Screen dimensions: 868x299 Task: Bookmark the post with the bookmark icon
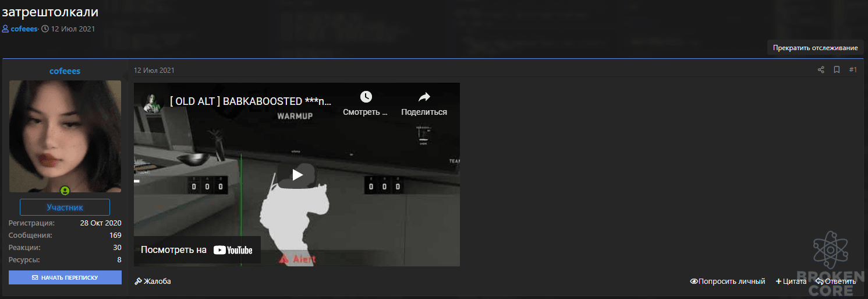coord(837,70)
